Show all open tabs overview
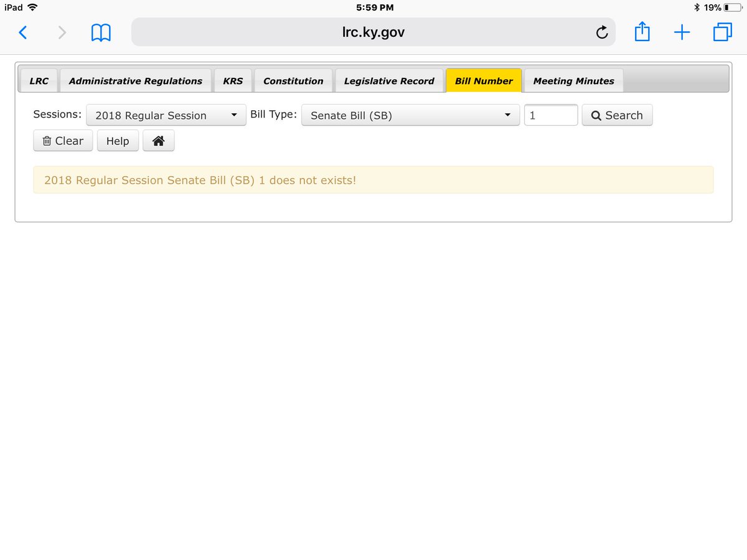This screenshot has width=747, height=560. (722, 32)
